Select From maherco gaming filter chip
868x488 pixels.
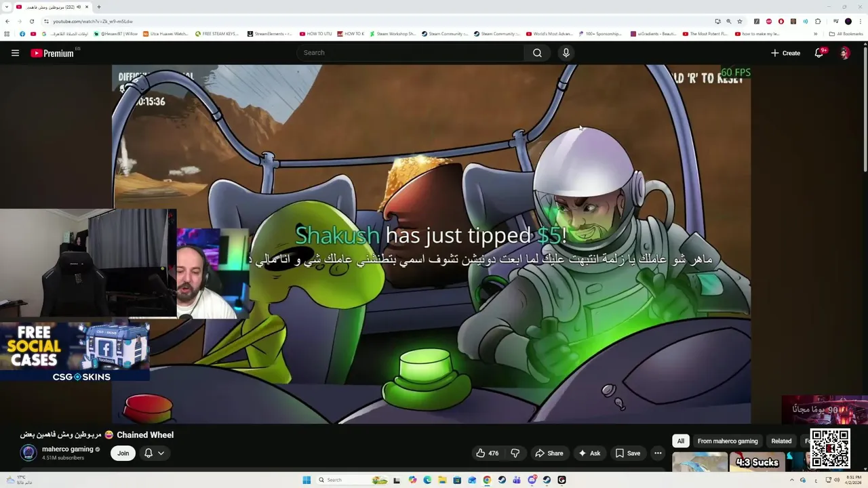coord(728,441)
